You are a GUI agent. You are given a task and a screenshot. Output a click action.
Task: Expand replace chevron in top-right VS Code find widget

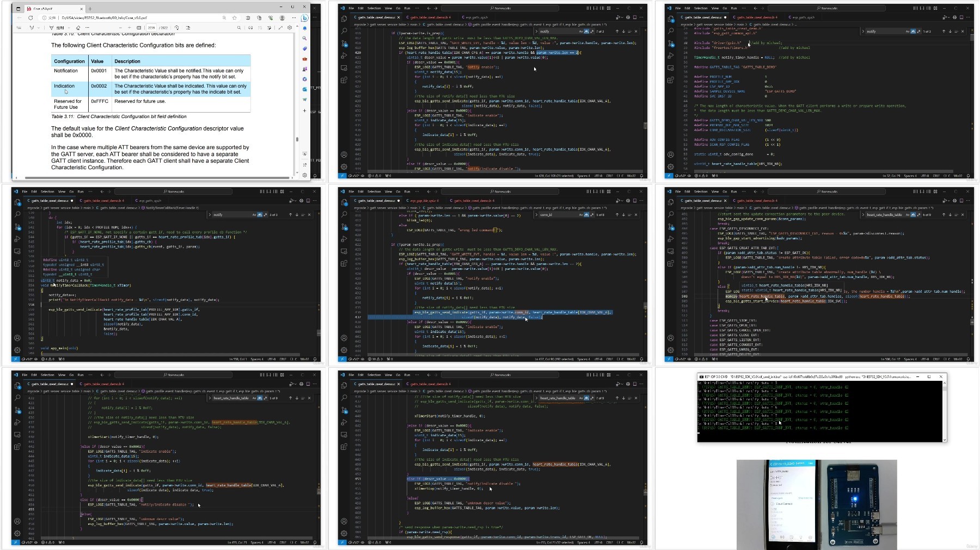click(x=863, y=32)
